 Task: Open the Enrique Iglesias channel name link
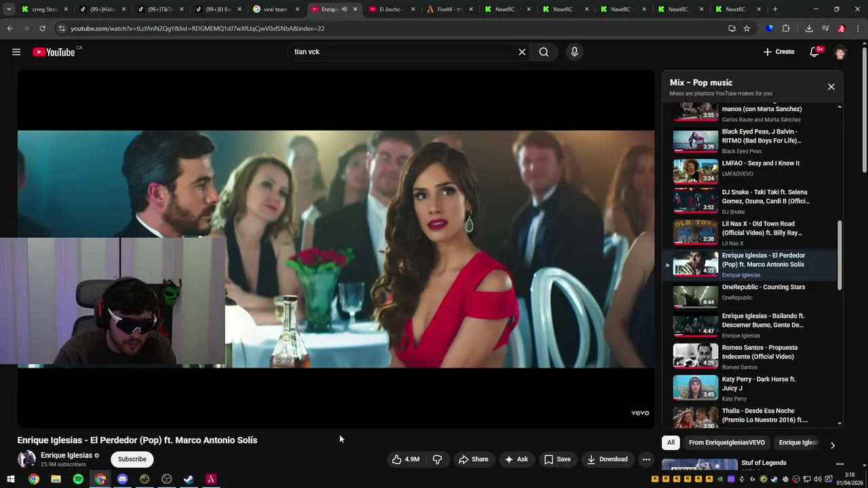click(66, 455)
